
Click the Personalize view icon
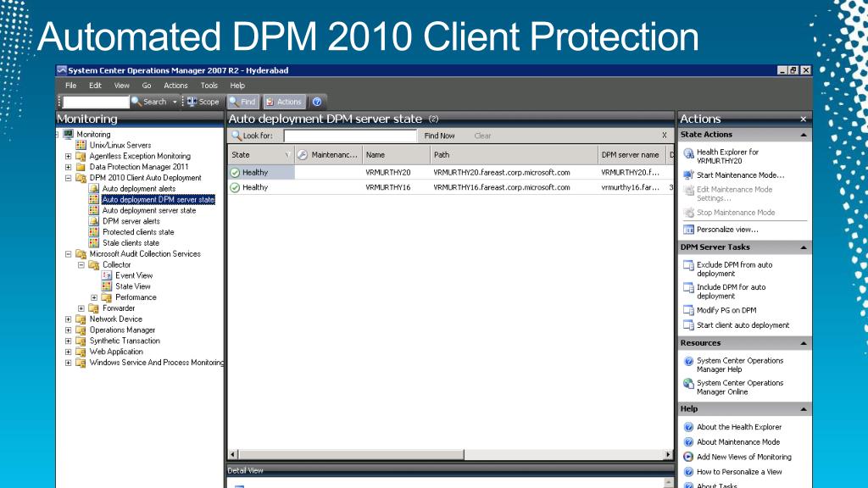coord(688,230)
